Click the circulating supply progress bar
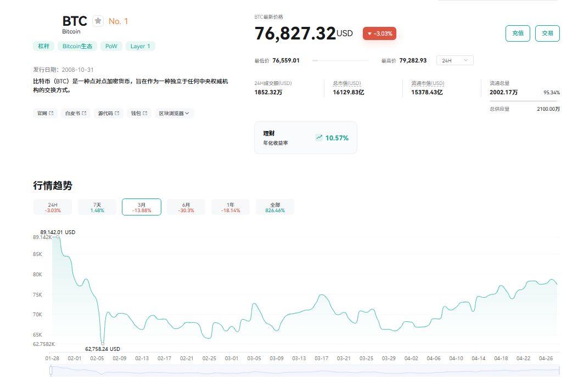This screenshot has width=578, height=392. (525, 101)
